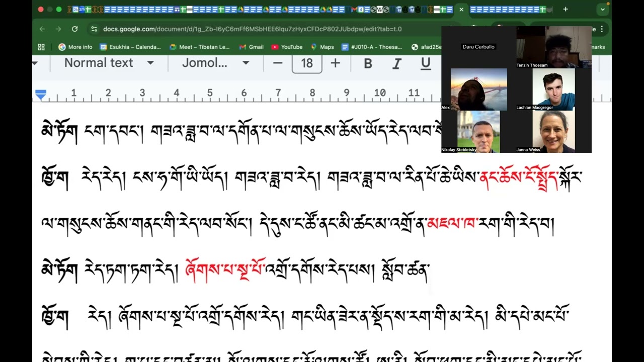Increase font size with plus button
644x362 pixels.
click(x=335, y=63)
